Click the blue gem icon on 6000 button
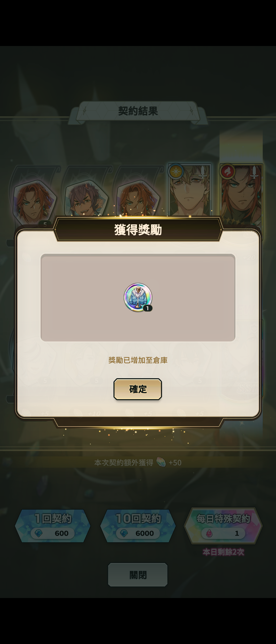This screenshot has height=644, width=276. click(124, 533)
